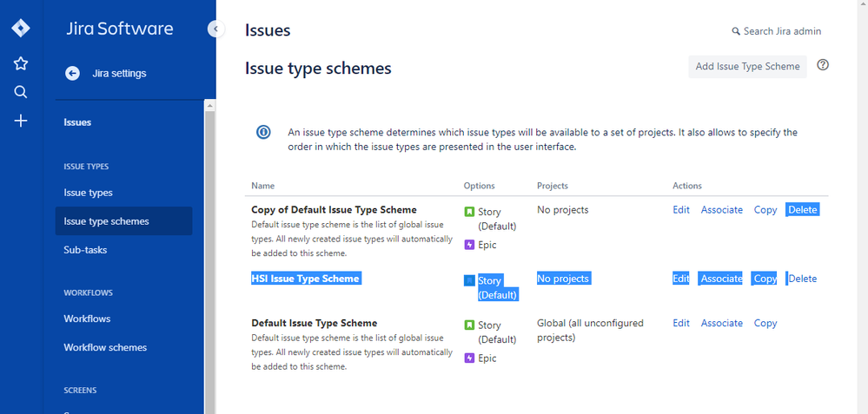The height and width of the screenshot is (414, 868).
Task: Copy Default Issue Type Scheme
Action: coord(765,324)
